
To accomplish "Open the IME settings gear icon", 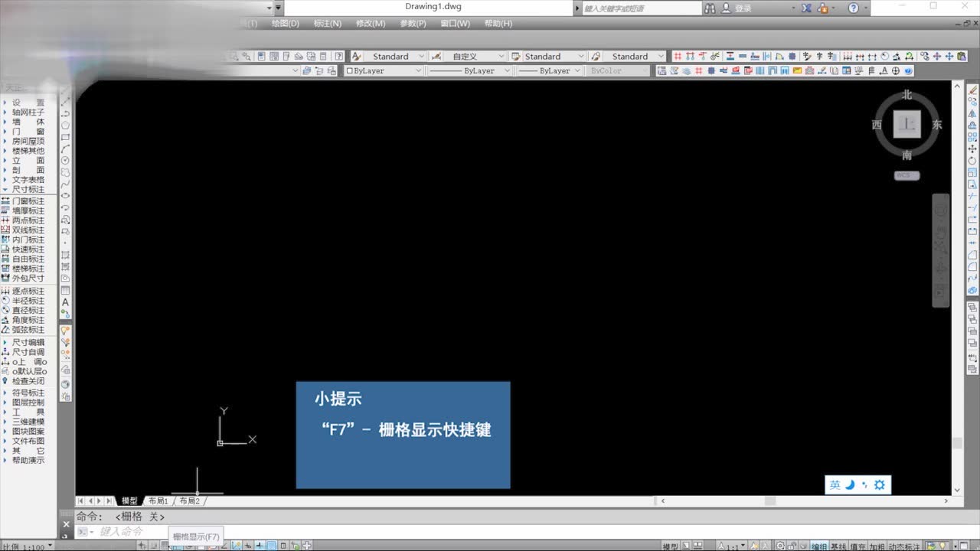I will click(879, 484).
